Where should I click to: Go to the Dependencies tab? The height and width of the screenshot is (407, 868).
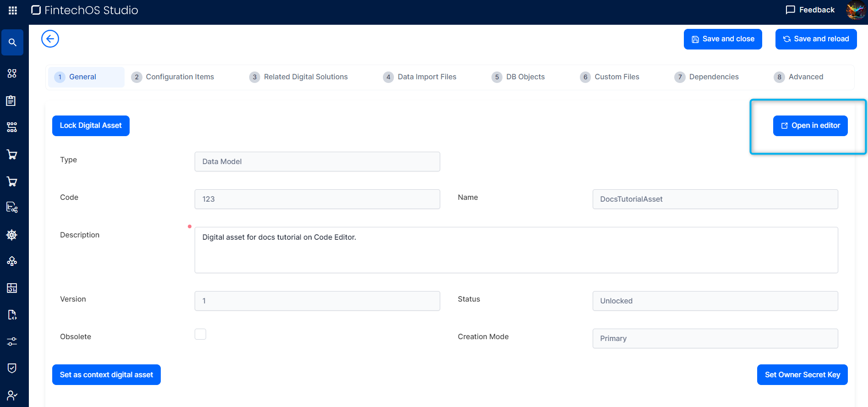[x=713, y=77]
